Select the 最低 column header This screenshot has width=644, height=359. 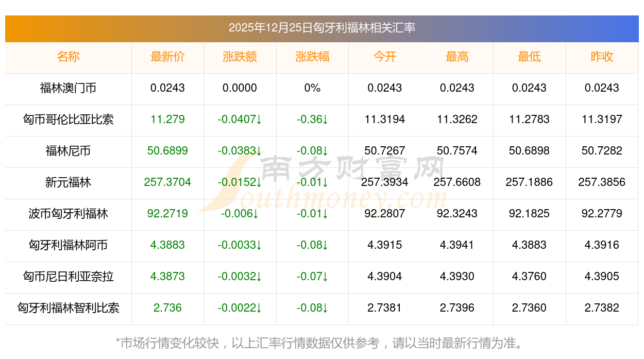coord(529,57)
